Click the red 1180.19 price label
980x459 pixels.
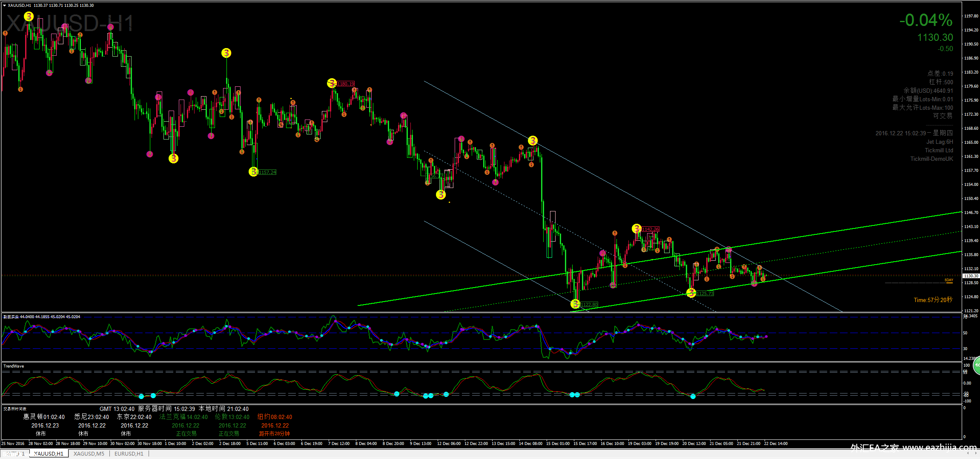[x=346, y=84]
